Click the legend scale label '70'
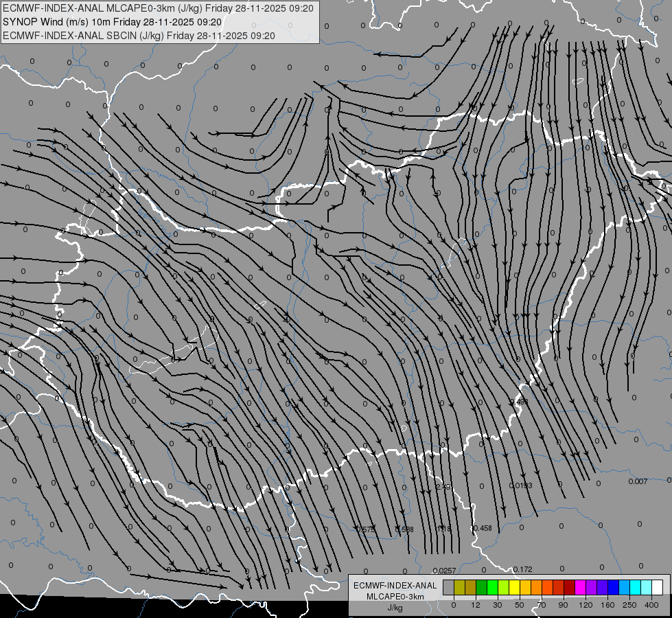672x618 pixels. coord(542,605)
